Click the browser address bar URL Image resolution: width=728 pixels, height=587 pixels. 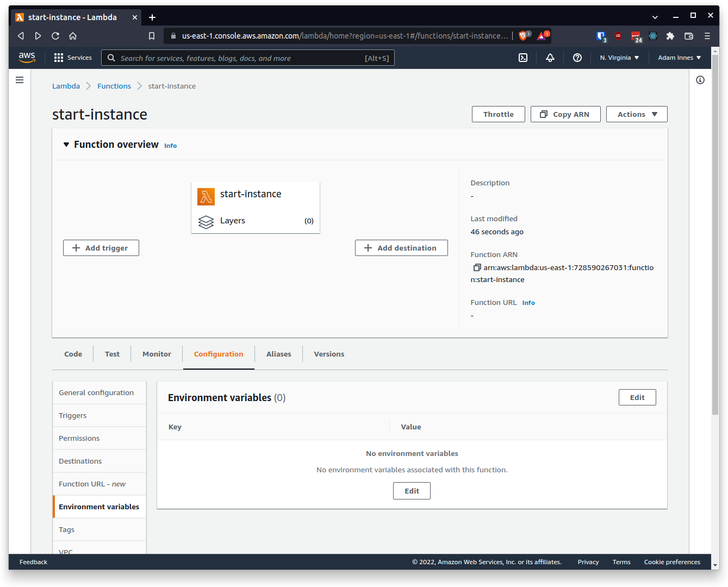(x=345, y=36)
